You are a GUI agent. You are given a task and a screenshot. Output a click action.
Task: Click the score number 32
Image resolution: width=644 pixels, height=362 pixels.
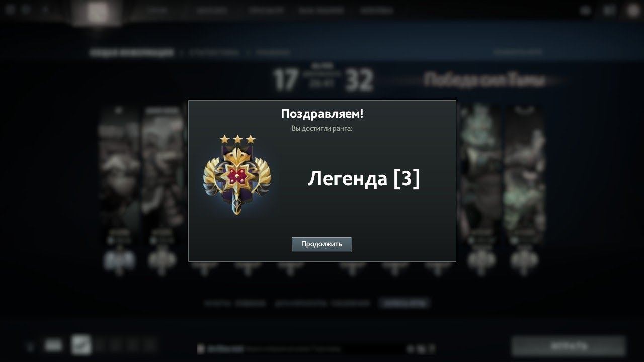[359, 80]
